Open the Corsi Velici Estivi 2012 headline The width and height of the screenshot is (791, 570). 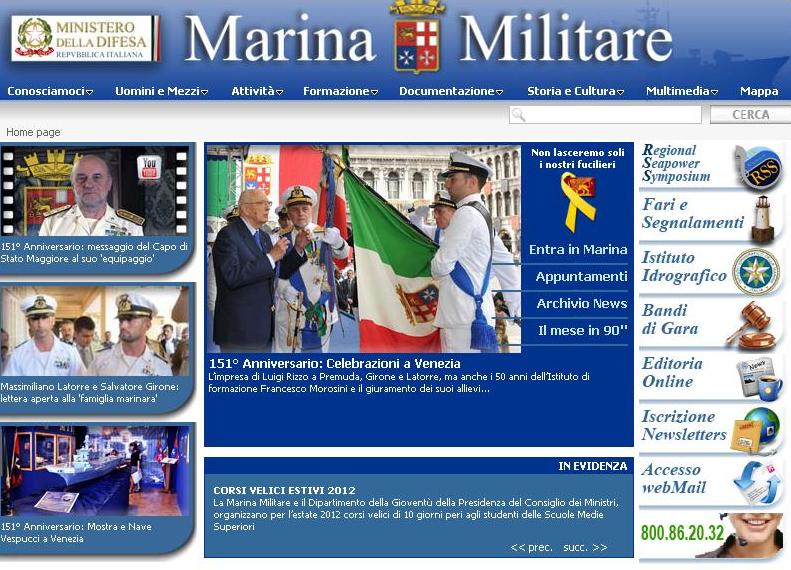285,490
